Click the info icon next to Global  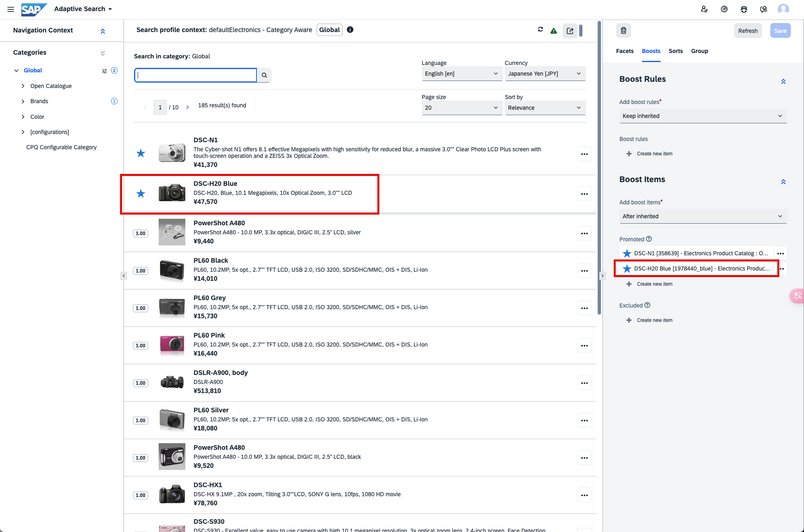click(x=350, y=30)
